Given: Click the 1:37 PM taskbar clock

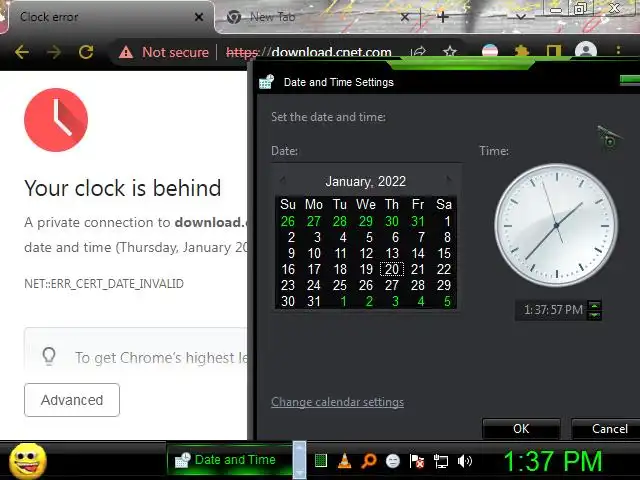Looking at the screenshot, I should pos(553,461).
